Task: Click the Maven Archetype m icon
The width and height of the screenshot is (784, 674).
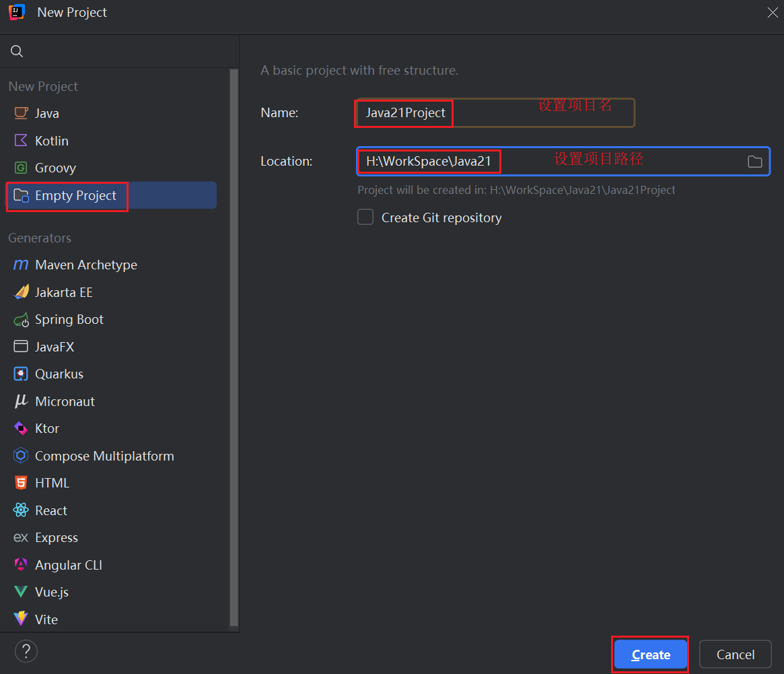Action: coord(21,265)
